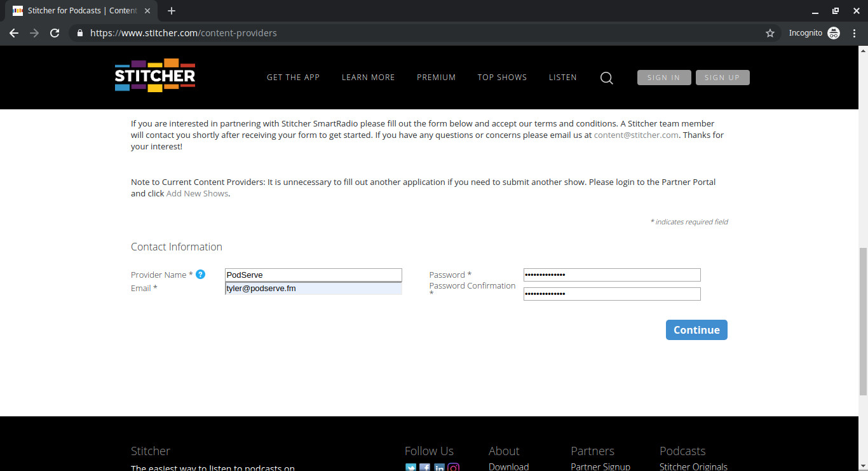Open LEARN MORE menu item
The height and width of the screenshot is (471, 868).
pyautogui.click(x=369, y=78)
